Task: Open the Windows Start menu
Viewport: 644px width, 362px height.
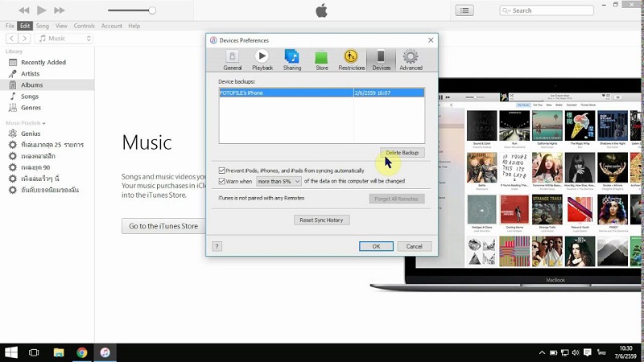Action: 11,352
